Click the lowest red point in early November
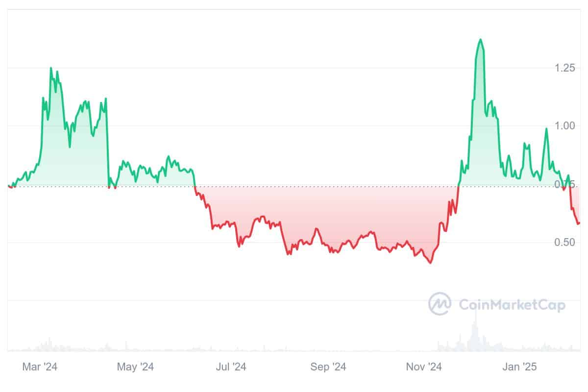The height and width of the screenshot is (392, 588). [430, 263]
